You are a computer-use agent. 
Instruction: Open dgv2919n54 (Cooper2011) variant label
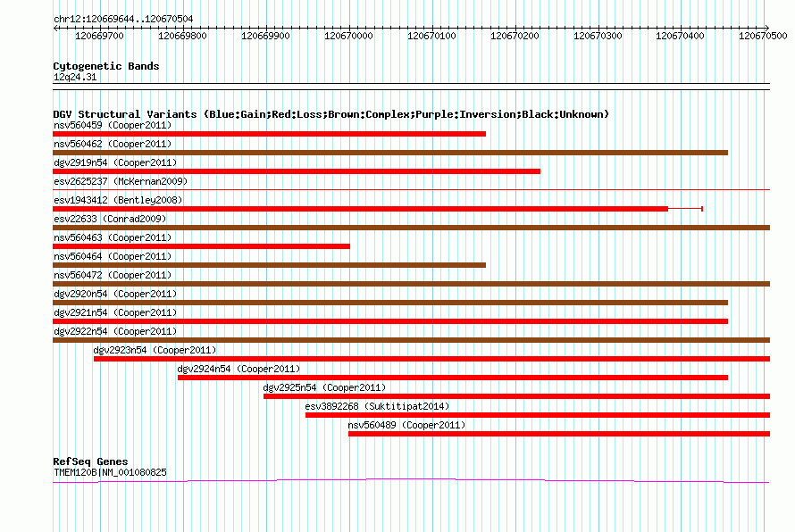pos(115,162)
